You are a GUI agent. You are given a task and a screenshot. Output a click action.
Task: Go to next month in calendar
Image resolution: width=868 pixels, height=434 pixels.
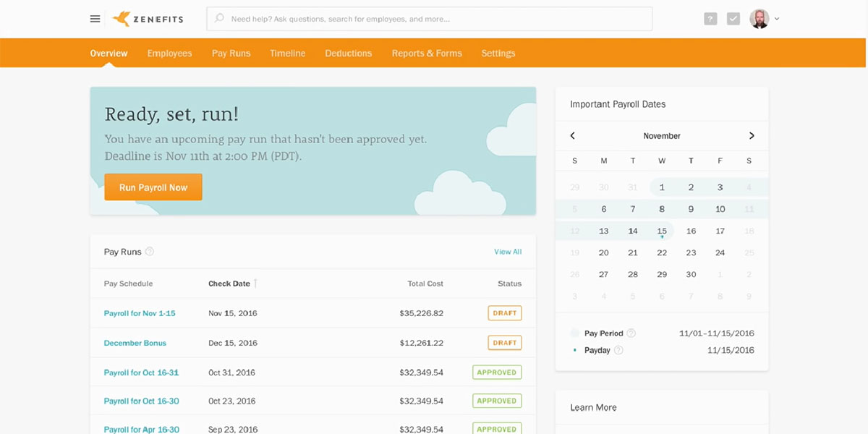[x=752, y=136]
